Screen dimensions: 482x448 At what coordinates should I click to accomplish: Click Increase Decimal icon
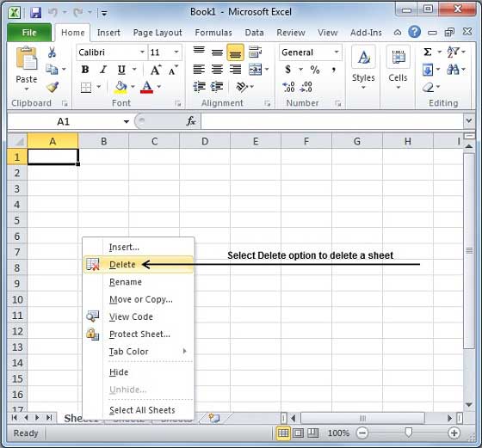tap(288, 87)
